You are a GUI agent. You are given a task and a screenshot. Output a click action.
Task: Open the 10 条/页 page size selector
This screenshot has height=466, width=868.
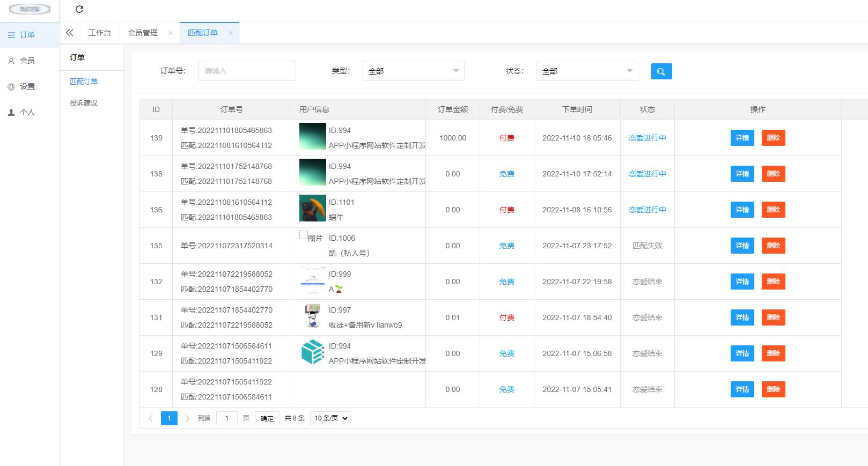click(x=330, y=418)
